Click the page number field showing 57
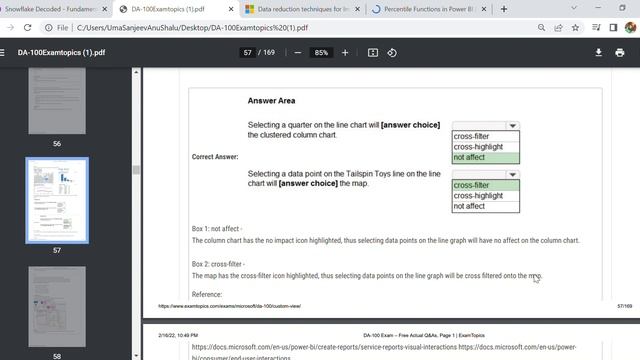This screenshot has width=640, height=360. pyautogui.click(x=247, y=53)
